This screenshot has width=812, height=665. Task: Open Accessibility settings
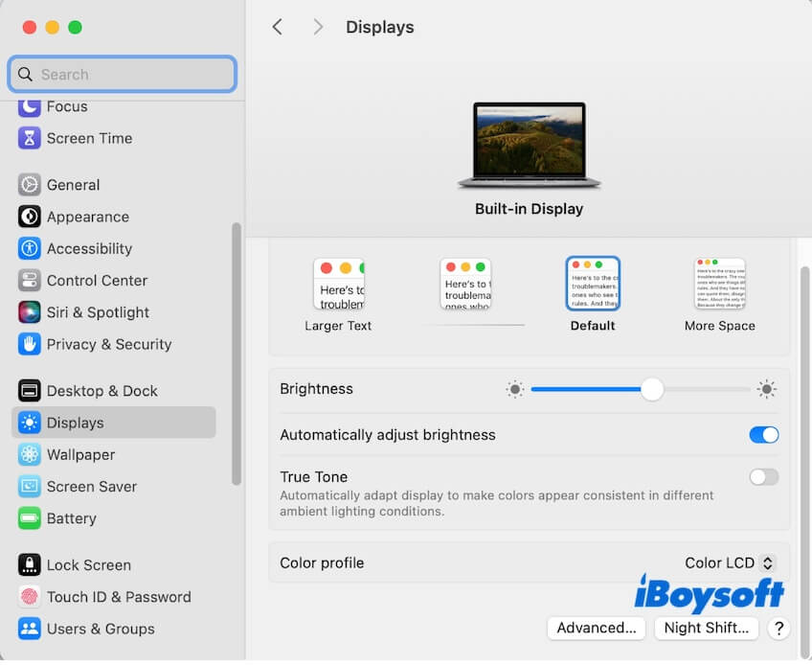(x=88, y=248)
